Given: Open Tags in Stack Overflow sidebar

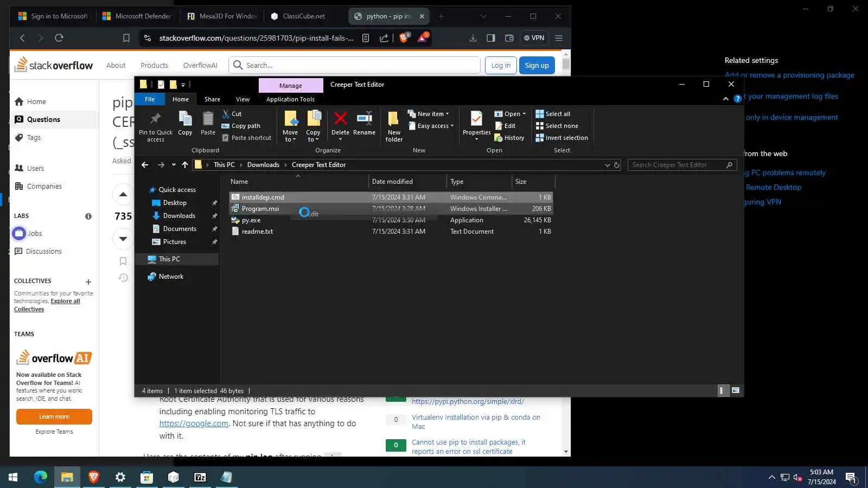Looking at the screenshot, I should (x=34, y=138).
